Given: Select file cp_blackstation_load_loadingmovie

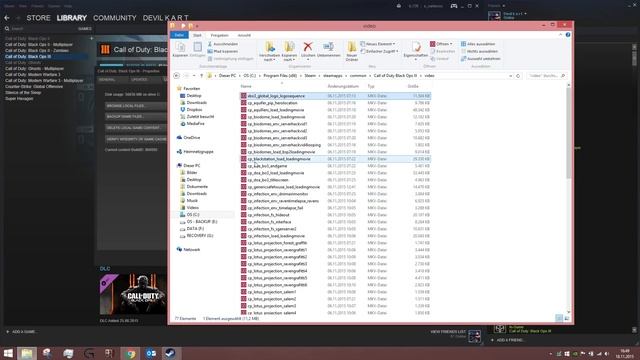Looking at the screenshot, I should (335, 159).
